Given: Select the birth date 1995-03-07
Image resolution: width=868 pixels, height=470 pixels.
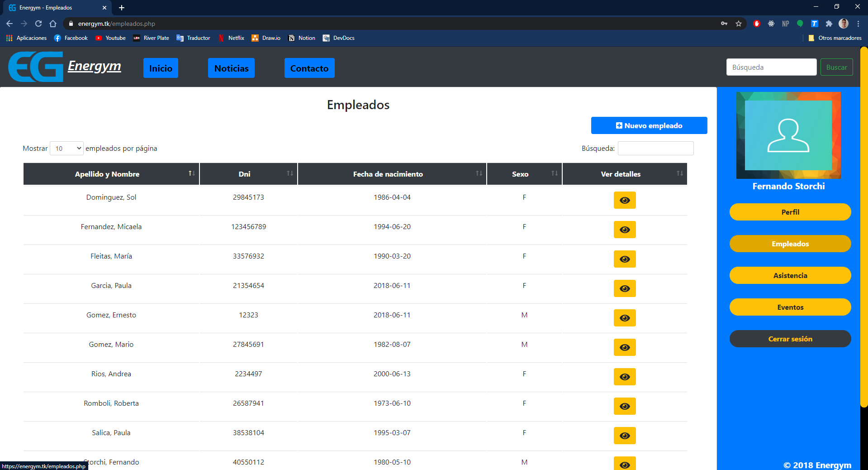Looking at the screenshot, I should (392, 433).
